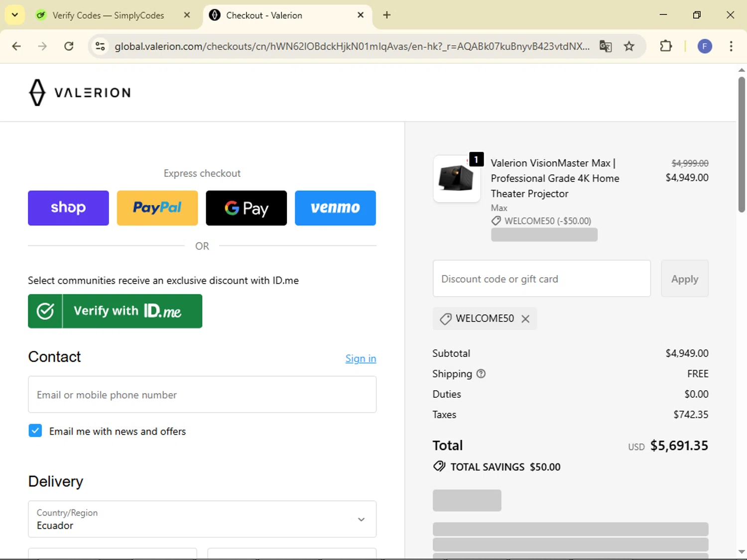Remove the WELCOME50 discount code
The image size is (747, 560).
point(525,319)
